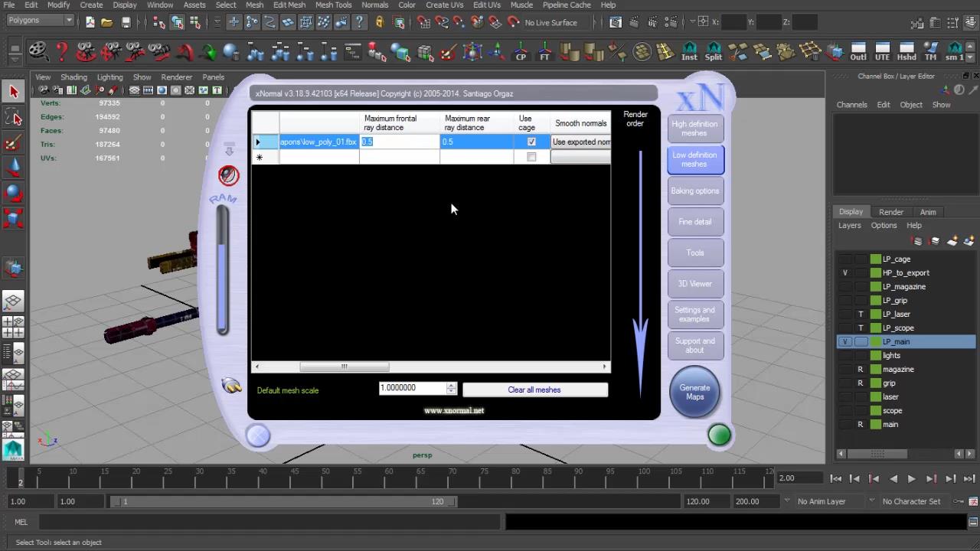Click the arrow Select tool in toolbox

point(13,92)
